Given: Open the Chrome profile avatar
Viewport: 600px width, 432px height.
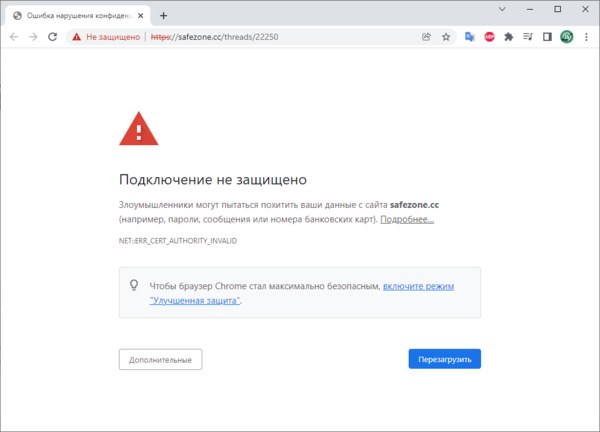Looking at the screenshot, I should [x=566, y=37].
